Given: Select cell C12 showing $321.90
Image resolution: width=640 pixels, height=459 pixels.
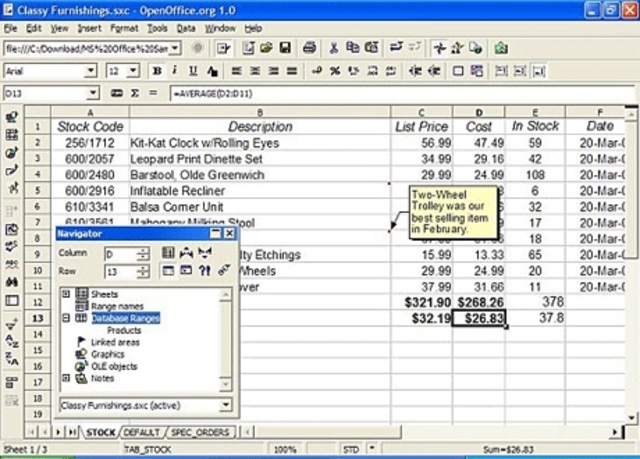Looking at the screenshot, I should pos(422,302).
